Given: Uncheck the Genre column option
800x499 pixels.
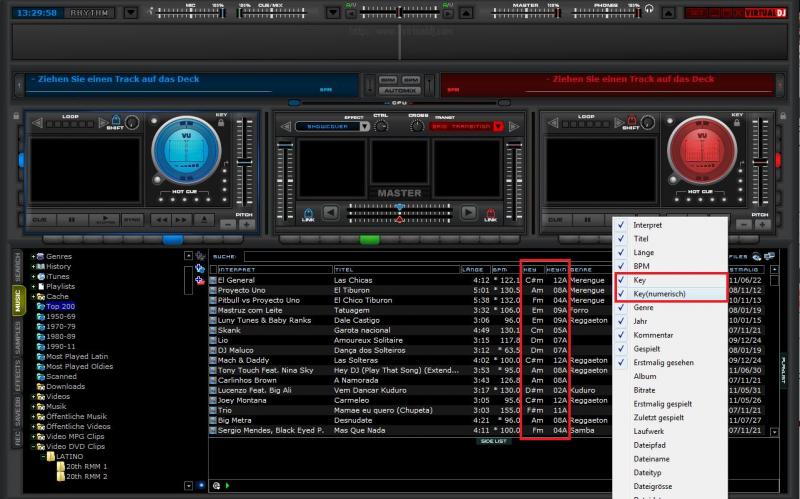Looking at the screenshot, I should [671, 308].
